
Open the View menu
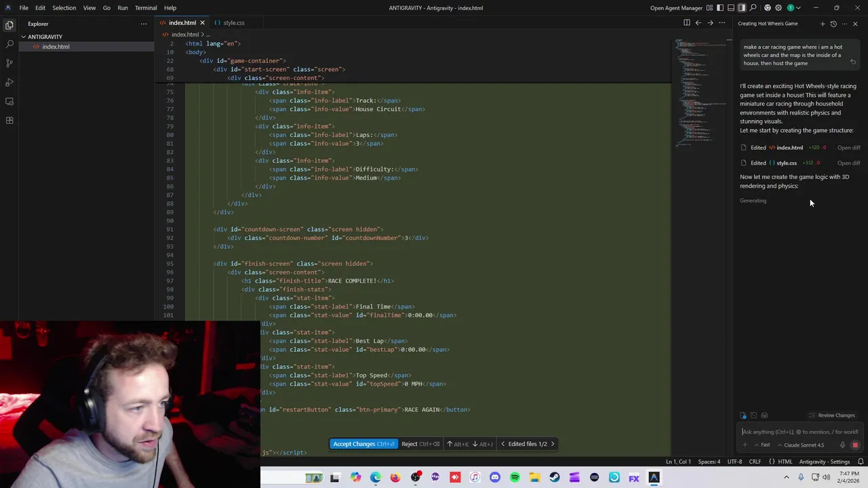pyautogui.click(x=89, y=8)
